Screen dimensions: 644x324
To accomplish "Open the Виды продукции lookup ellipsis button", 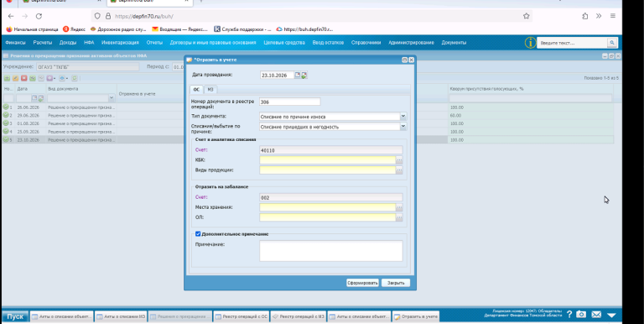I will [x=399, y=170].
